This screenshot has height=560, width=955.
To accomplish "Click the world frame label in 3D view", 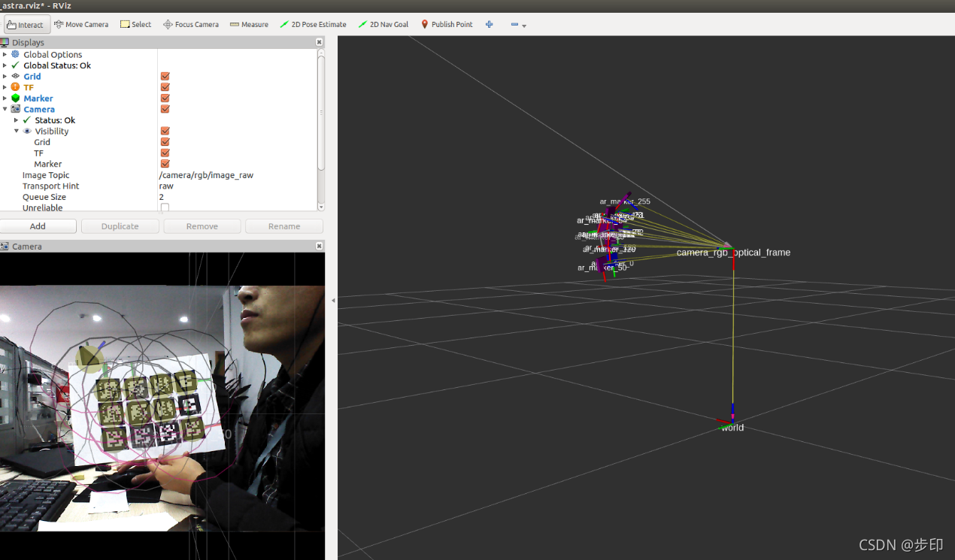I will pyautogui.click(x=732, y=428).
